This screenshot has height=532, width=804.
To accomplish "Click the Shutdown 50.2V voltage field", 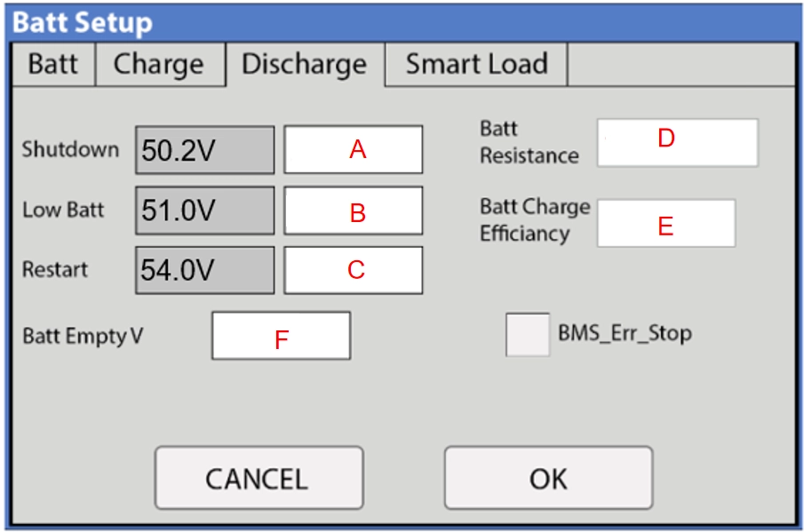I will tap(205, 150).
